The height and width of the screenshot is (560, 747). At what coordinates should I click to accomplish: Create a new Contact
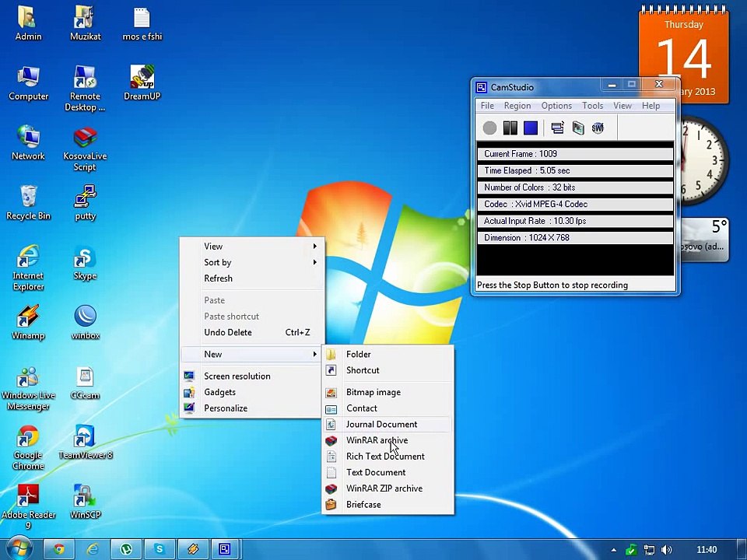pyautogui.click(x=388, y=408)
